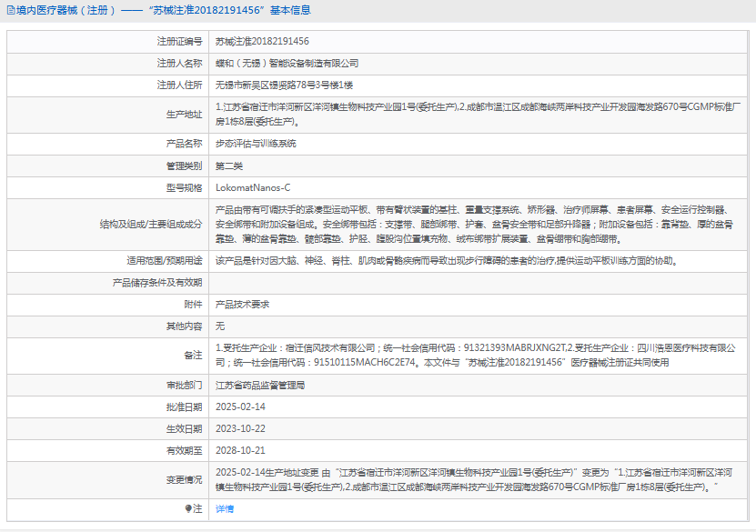This screenshot has width=756, height=532.
Task: Click the 适用范围/预期用途 label
Action: (165, 261)
